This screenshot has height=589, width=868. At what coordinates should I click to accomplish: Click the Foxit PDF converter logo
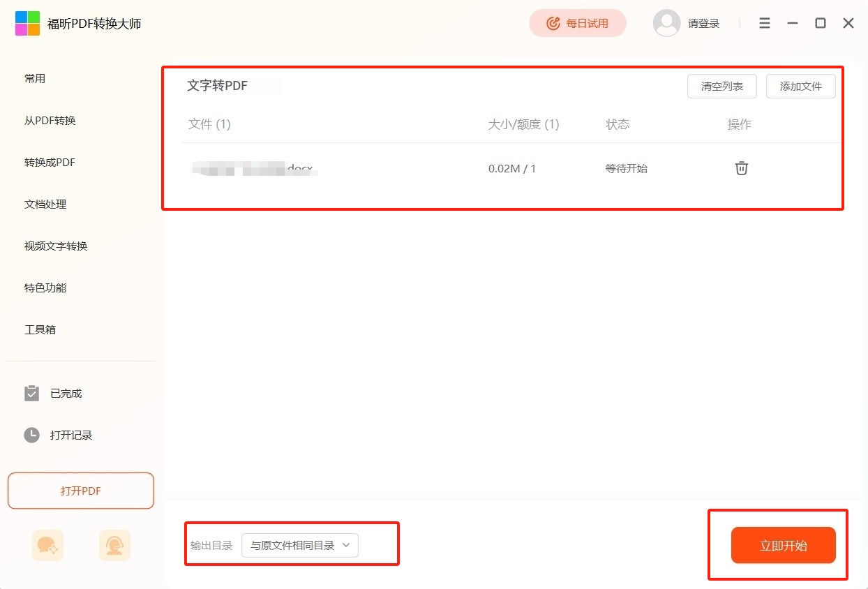point(28,23)
